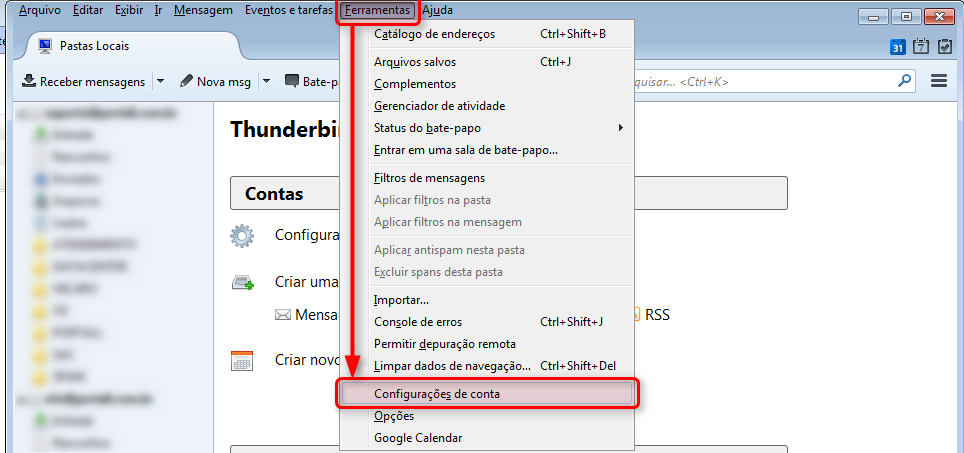Expand the Nova msg dropdown arrow

point(267,81)
